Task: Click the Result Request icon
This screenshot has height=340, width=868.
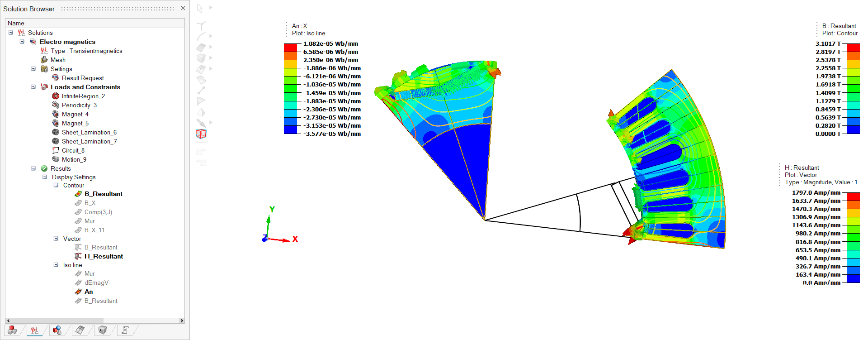Action: coord(56,78)
